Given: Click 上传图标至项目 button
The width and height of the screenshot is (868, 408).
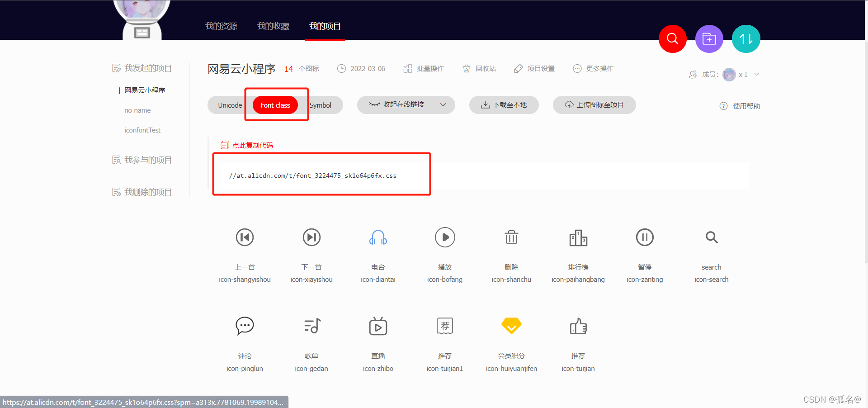Looking at the screenshot, I should point(594,105).
